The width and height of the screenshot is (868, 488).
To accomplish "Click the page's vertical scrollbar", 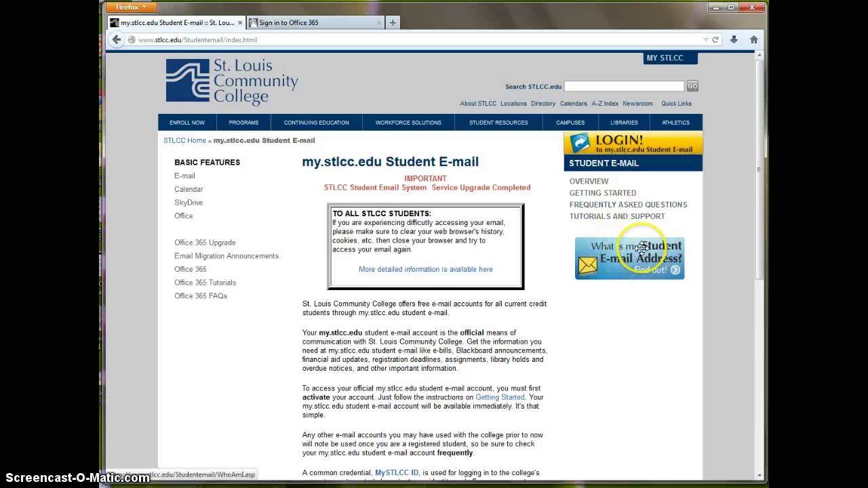I will point(759,203).
